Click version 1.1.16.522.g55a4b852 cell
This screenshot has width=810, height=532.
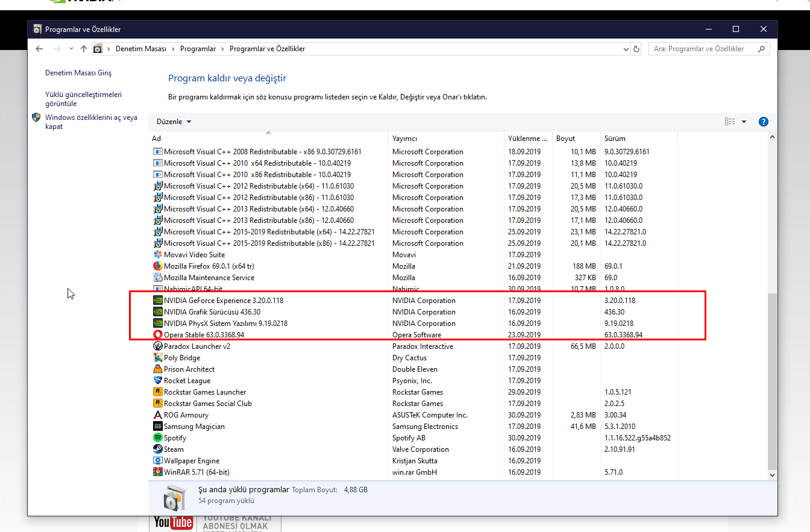[638, 438]
